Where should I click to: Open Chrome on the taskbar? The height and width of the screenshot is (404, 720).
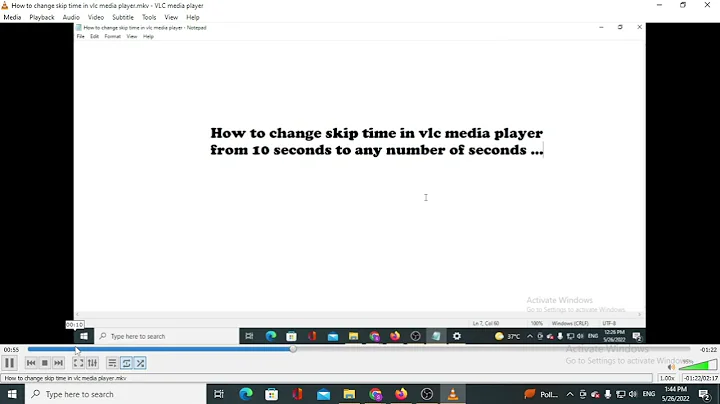tap(375, 394)
